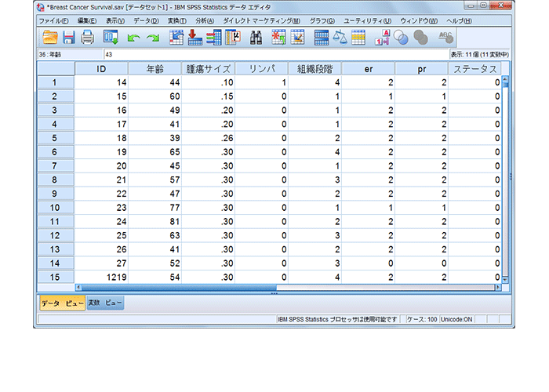Select the 組織段階 column header
Screen dimensions: 549x392
pyautogui.click(x=314, y=69)
